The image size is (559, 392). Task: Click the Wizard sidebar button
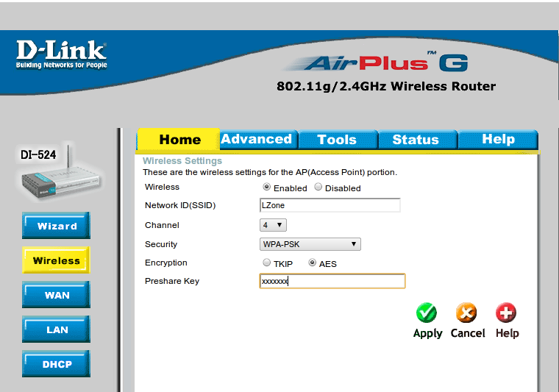pyautogui.click(x=57, y=226)
